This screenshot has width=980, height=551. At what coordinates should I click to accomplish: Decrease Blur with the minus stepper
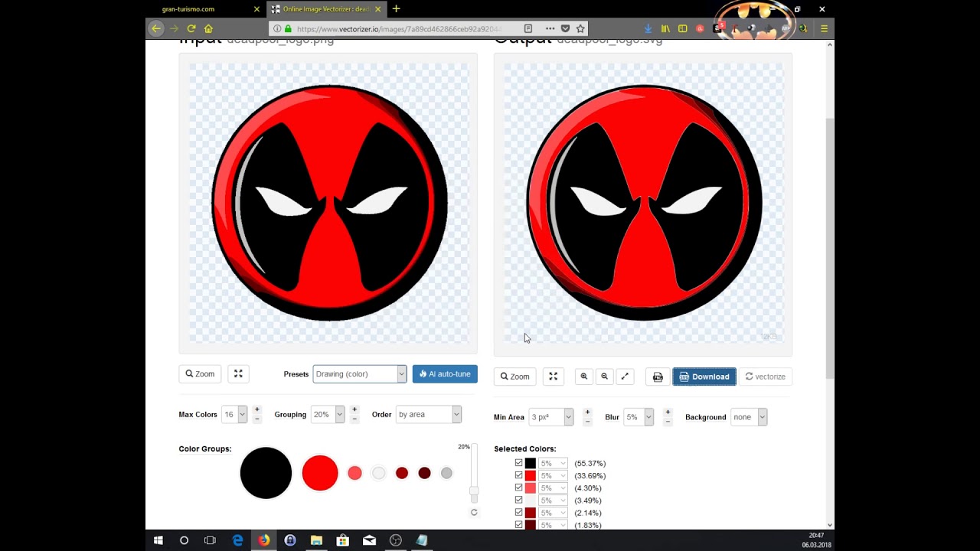(x=668, y=422)
